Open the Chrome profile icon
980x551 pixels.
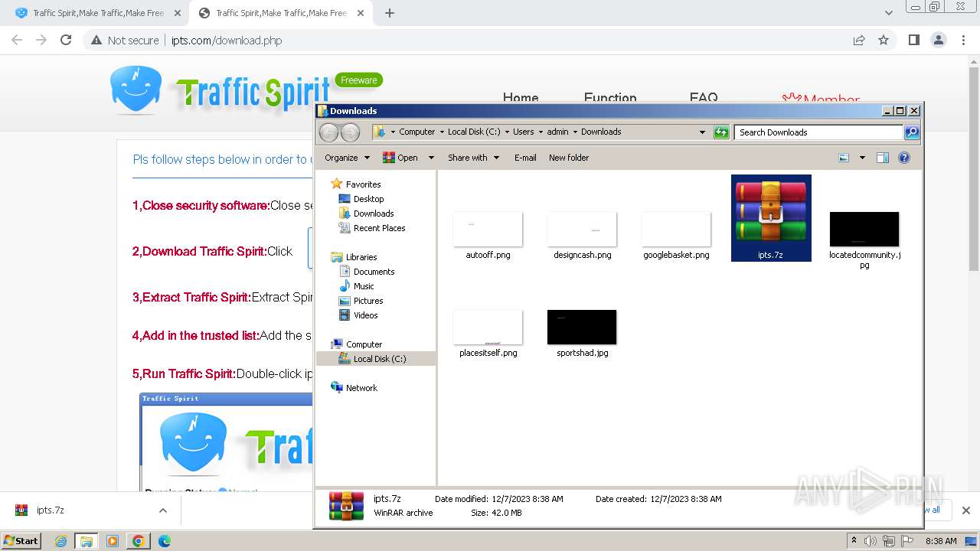(x=939, y=41)
